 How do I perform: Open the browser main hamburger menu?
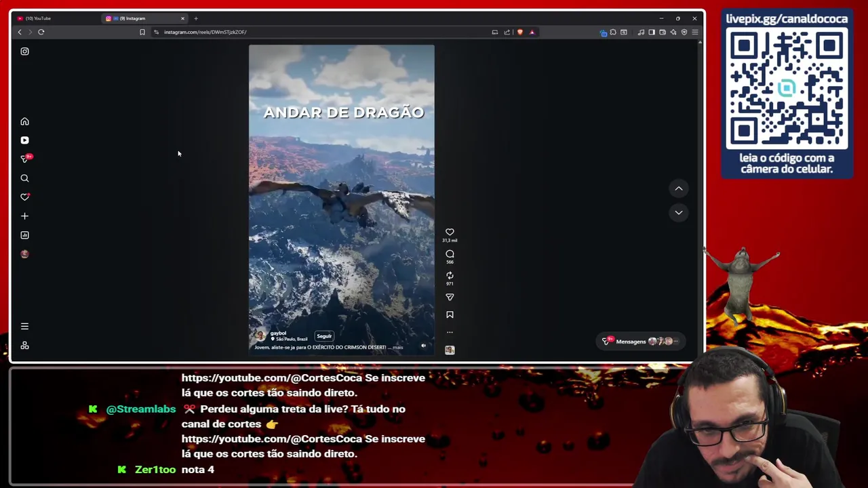(x=695, y=32)
